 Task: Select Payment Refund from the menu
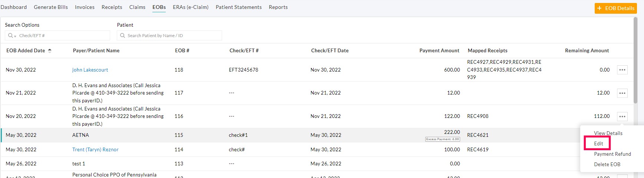612,154
